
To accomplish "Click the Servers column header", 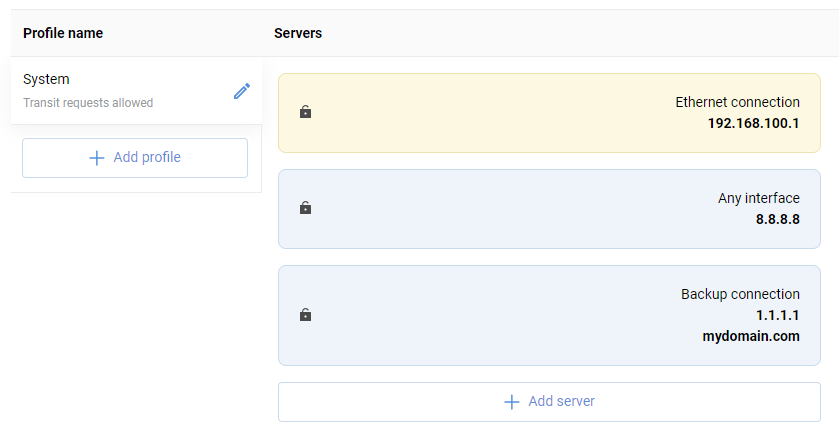I will [x=298, y=33].
